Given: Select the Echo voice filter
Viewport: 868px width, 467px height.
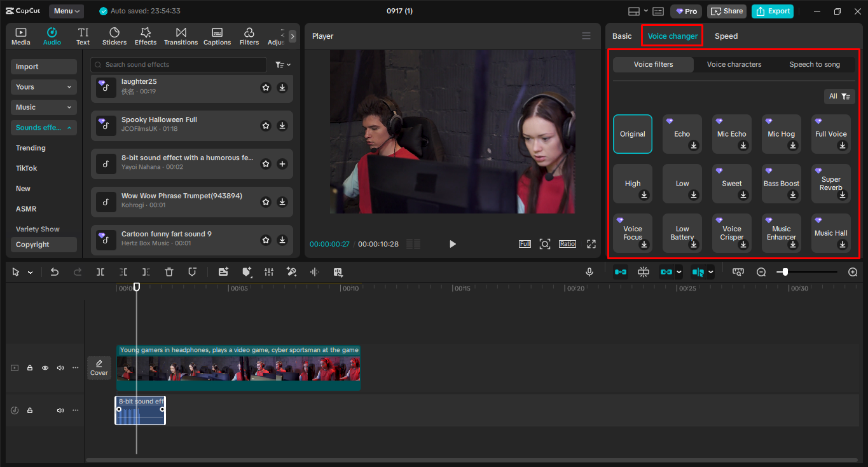Looking at the screenshot, I should pos(682,133).
